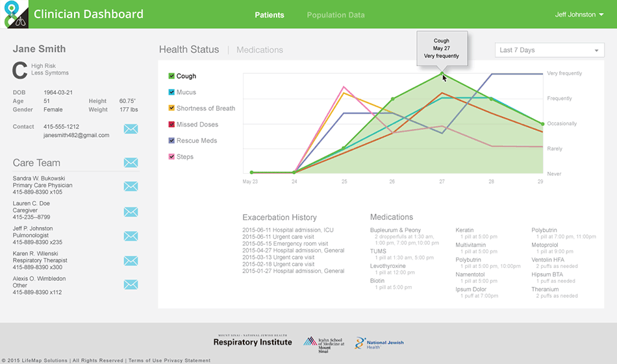
Task: Click the Cough data point on May 29
Action: [x=542, y=124]
